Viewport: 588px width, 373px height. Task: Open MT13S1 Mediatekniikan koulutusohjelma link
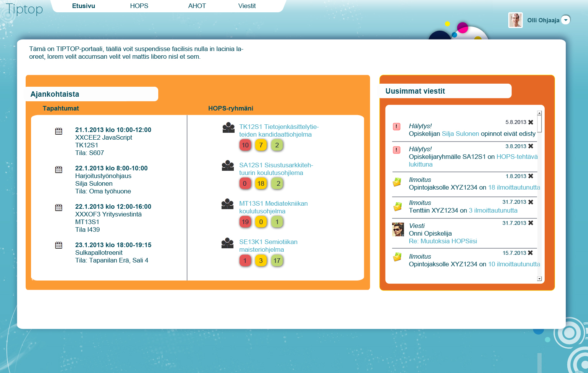[273, 207]
